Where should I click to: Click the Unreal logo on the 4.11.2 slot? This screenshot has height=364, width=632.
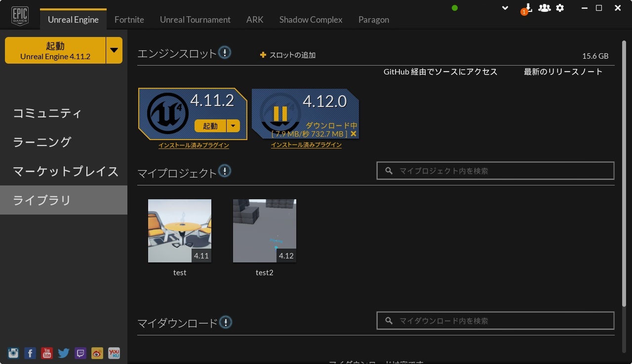click(x=167, y=113)
